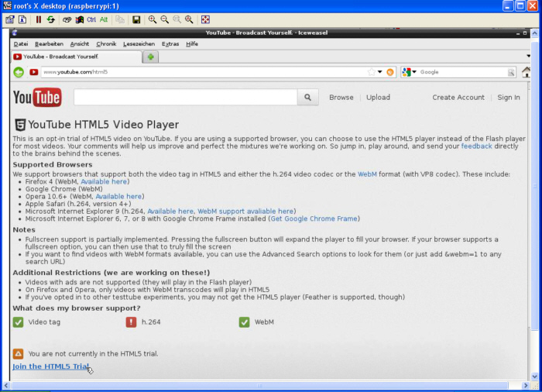Send Ctrl+Esc with the Windows flag icon
Viewport: 542px width, 392px height.
80,19
